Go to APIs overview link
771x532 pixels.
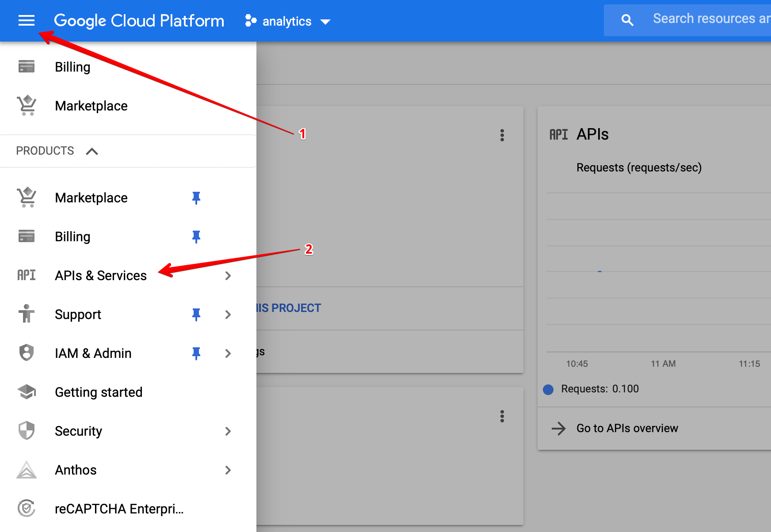click(627, 428)
